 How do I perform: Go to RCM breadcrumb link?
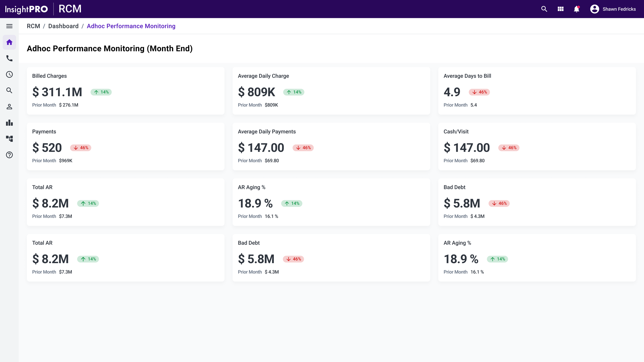coord(33,26)
